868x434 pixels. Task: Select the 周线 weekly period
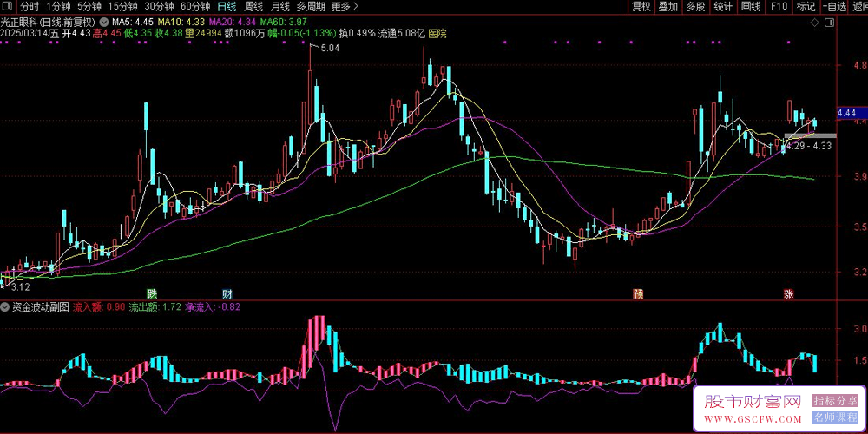(x=253, y=7)
